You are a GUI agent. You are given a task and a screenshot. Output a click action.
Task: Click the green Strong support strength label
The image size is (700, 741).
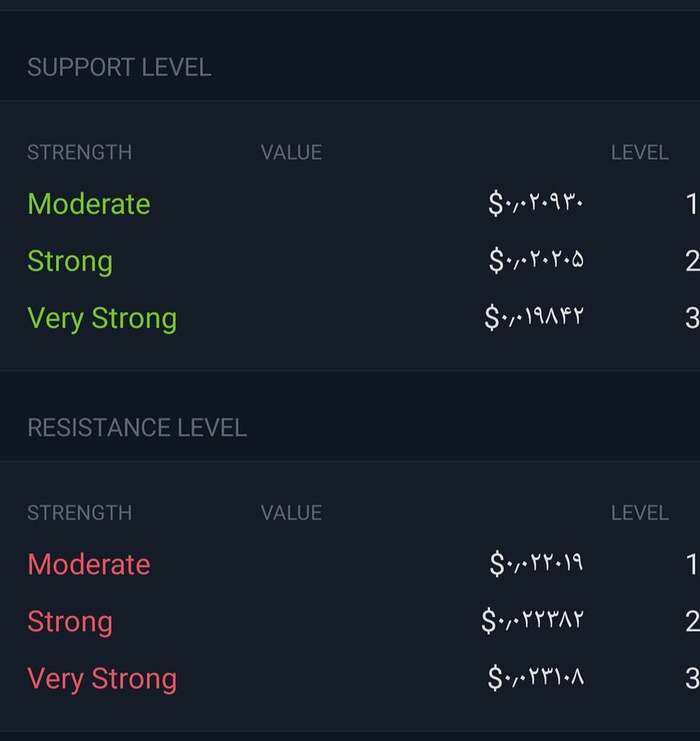(x=70, y=261)
